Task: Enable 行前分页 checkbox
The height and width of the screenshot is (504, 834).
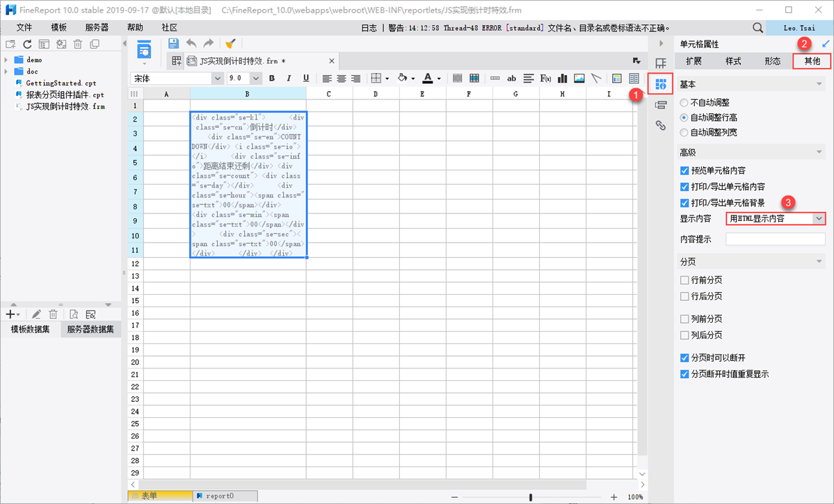Action: [x=684, y=280]
